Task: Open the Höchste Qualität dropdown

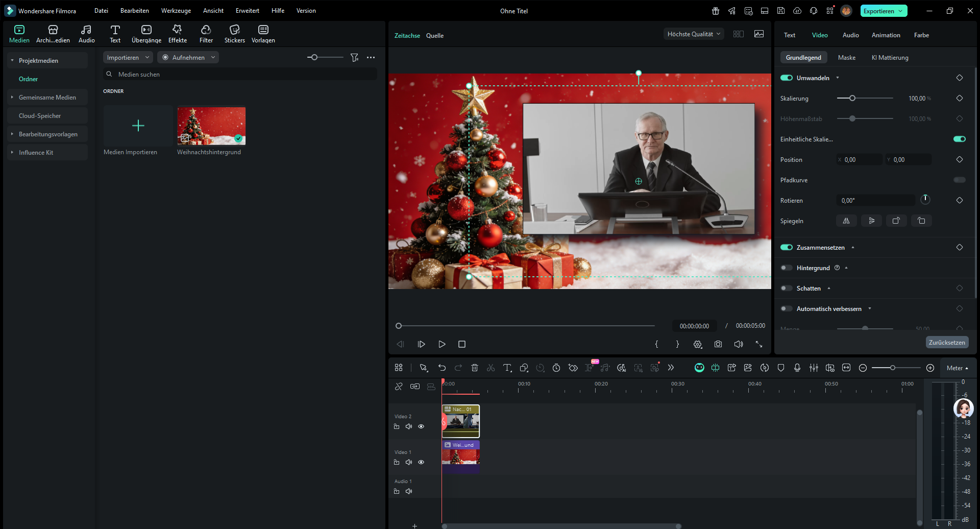Action: tap(693, 34)
